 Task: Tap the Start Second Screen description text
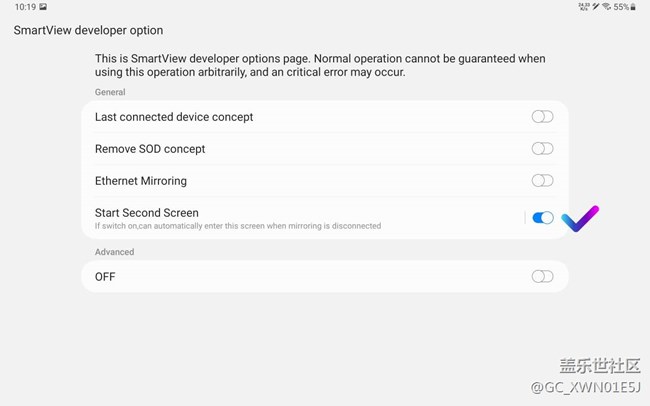tap(238, 226)
